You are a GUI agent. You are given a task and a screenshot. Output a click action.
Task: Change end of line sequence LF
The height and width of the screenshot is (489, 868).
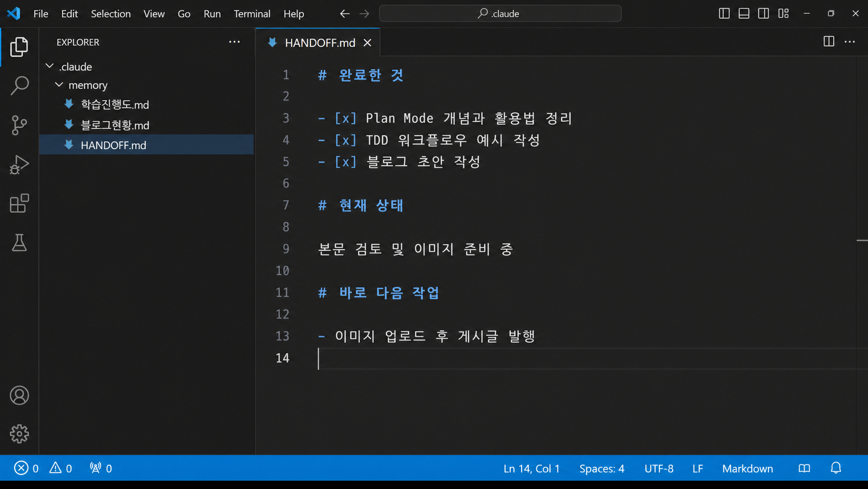point(698,468)
